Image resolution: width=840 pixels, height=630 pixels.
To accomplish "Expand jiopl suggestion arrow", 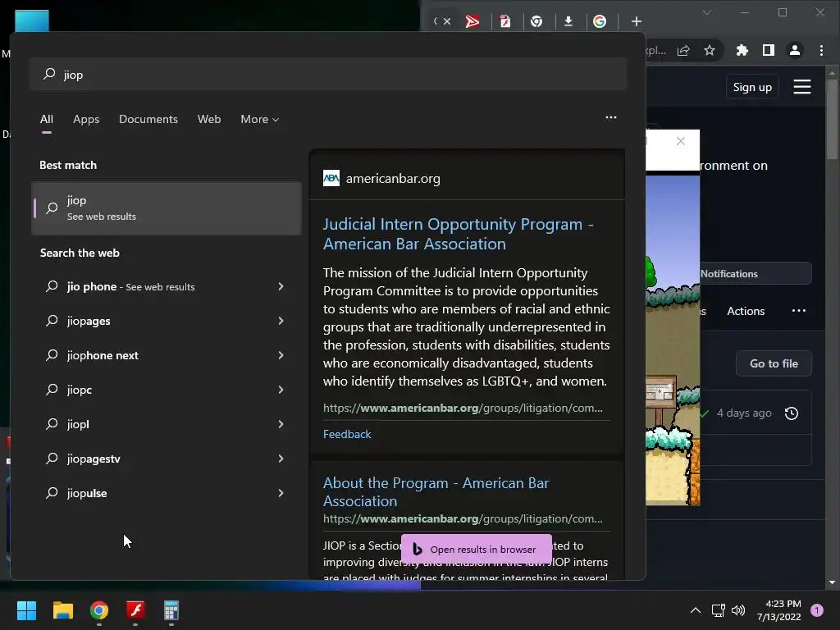I will pos(281,424).
